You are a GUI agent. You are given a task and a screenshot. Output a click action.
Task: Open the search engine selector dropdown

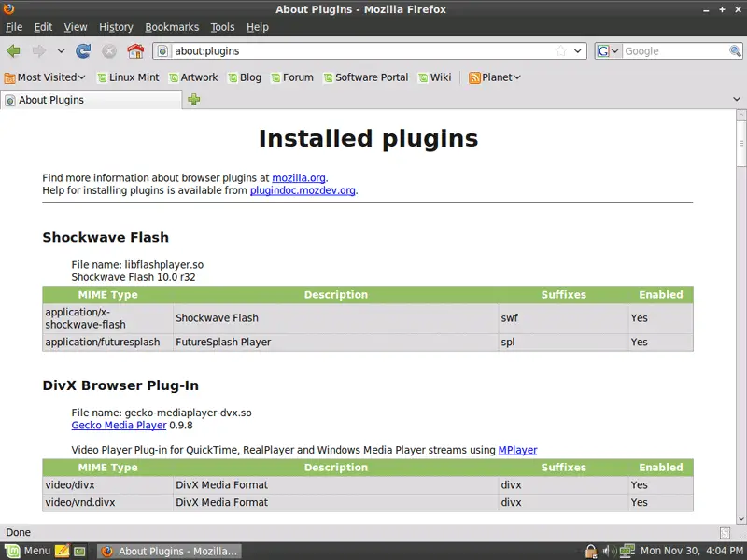point(608,51)
